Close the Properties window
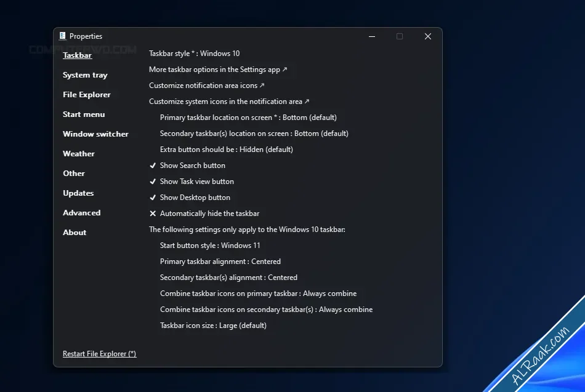 coord(427,36)
